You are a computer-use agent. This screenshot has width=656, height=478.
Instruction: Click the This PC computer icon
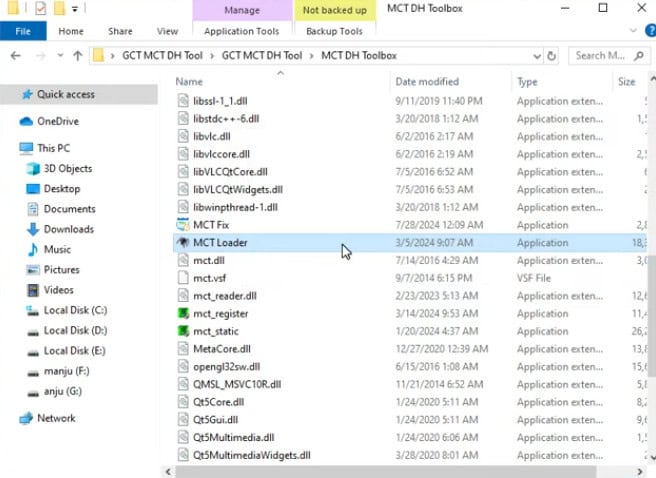(26, 148)
